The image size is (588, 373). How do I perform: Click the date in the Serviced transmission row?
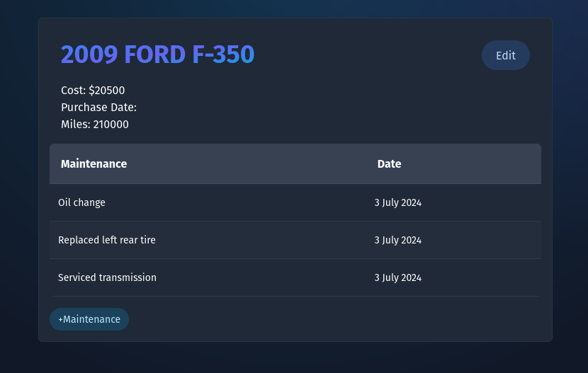[397, 277]
